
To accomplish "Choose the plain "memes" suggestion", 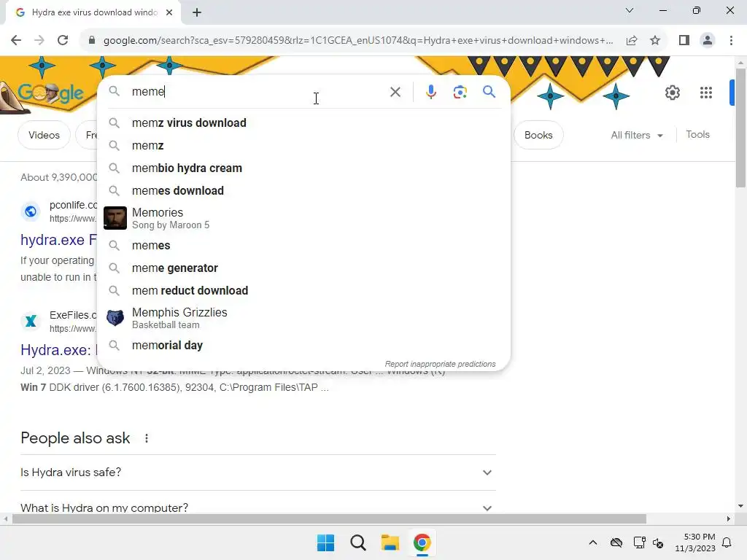I will tap(303, 245).
